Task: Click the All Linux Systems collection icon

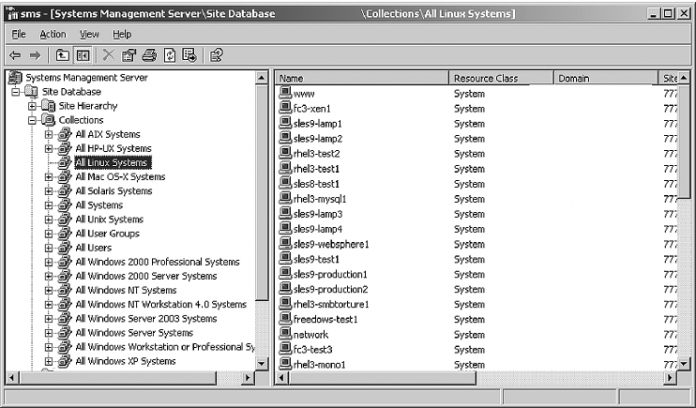Action: 65,162
